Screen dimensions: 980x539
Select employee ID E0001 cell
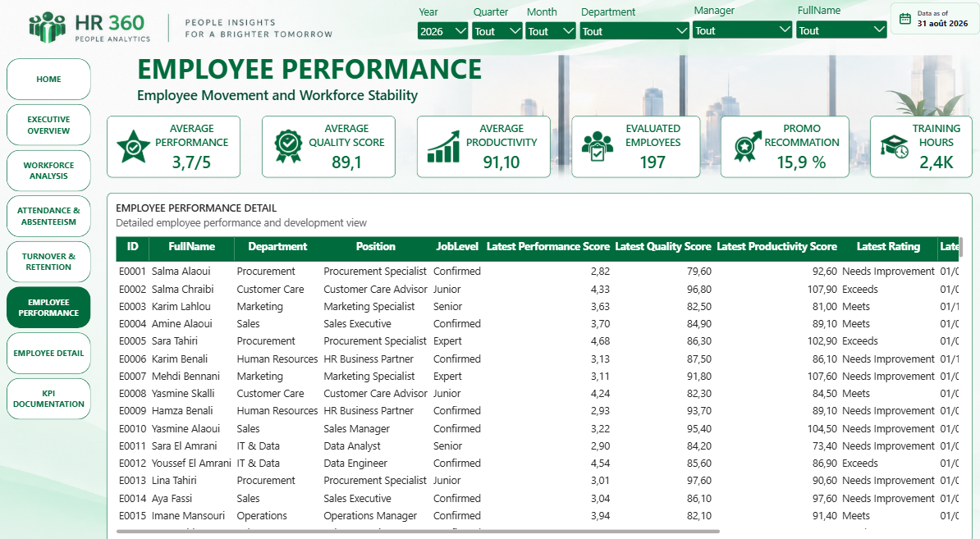(x=132, y=271)
